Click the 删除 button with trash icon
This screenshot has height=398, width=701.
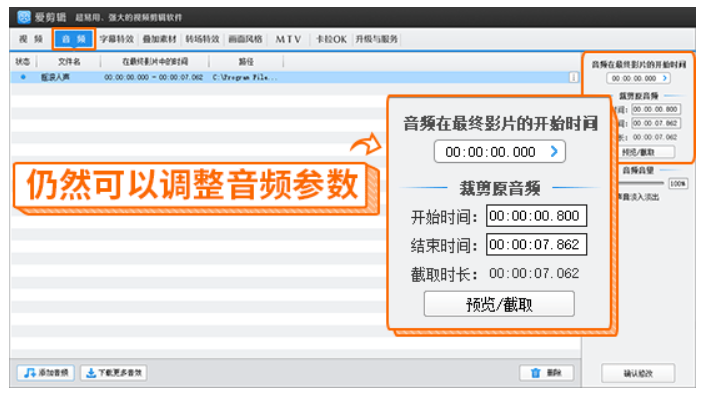click(x=546, y=373)
